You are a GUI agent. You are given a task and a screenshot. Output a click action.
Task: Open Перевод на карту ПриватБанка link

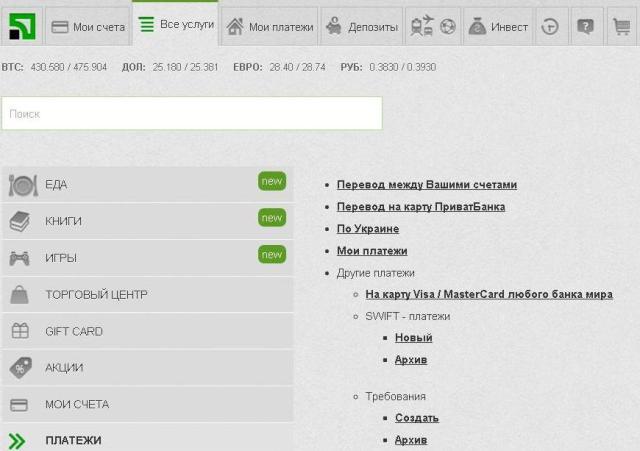point(421,207)
